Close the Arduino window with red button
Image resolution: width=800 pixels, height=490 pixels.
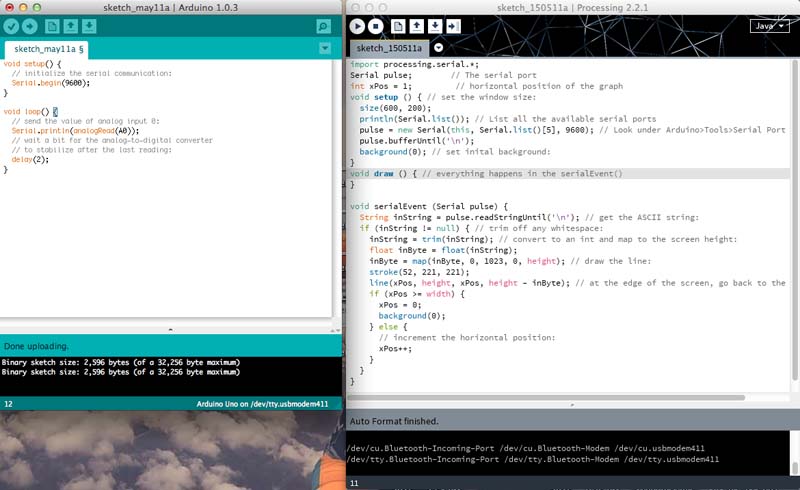[9, 7]
